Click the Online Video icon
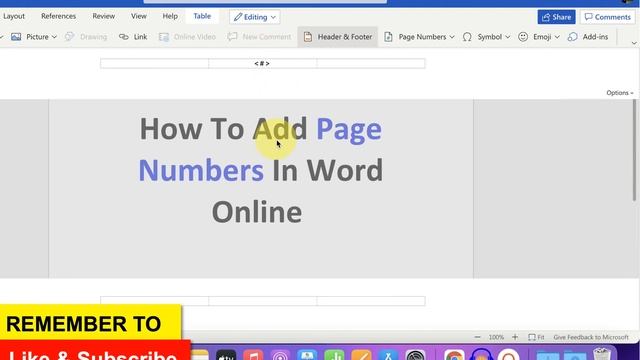 [164, 37]
